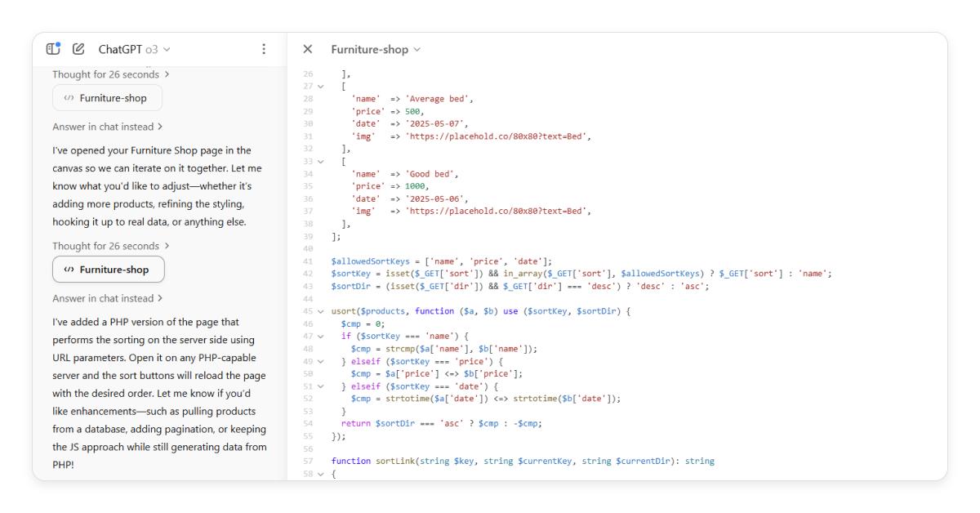Click the function sortLink declaration line
Viewport: 980px width, 513px height.
(523, 462)
